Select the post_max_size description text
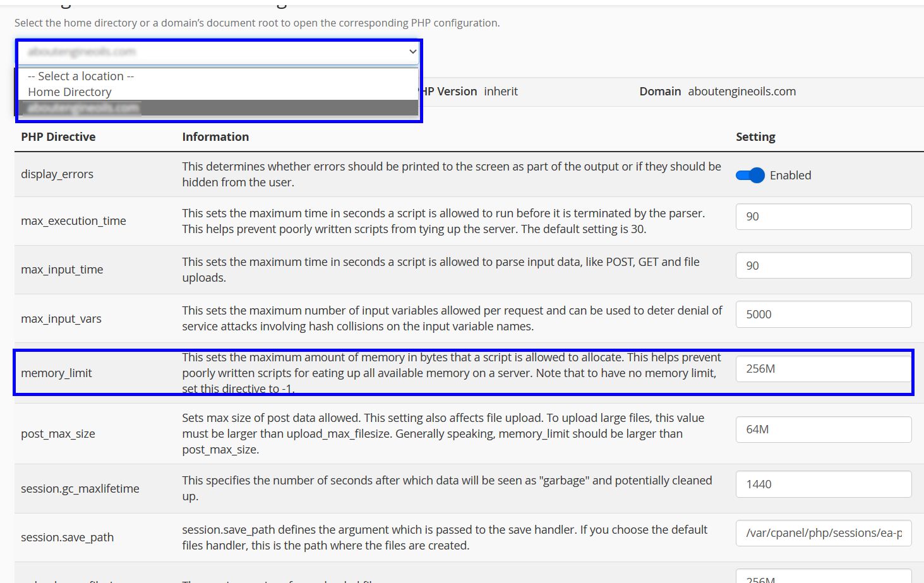Viewport: 924px width, 583px height. [443, 434]
